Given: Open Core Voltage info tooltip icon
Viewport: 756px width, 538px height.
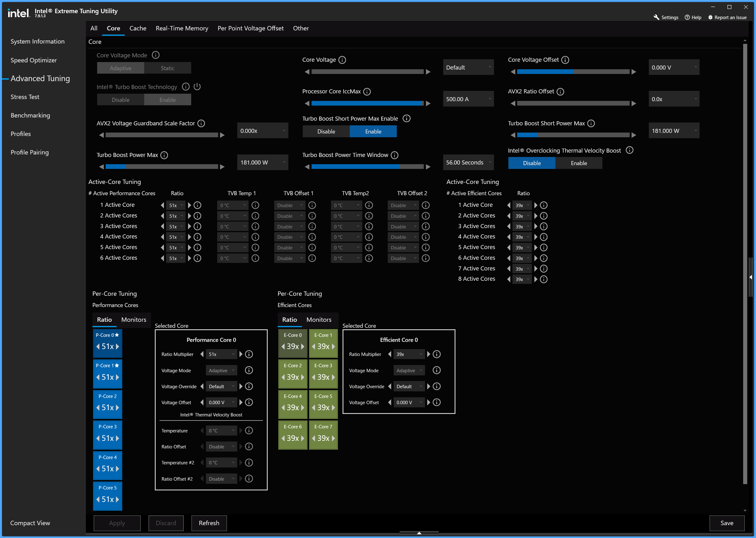Looking at the screenshot, I should tap(342, 60).
